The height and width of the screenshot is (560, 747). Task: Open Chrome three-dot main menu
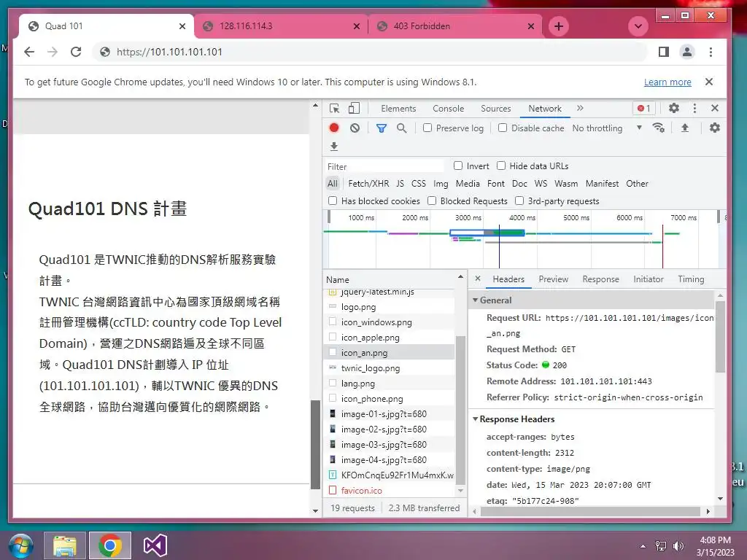click(x=711, y=52)
